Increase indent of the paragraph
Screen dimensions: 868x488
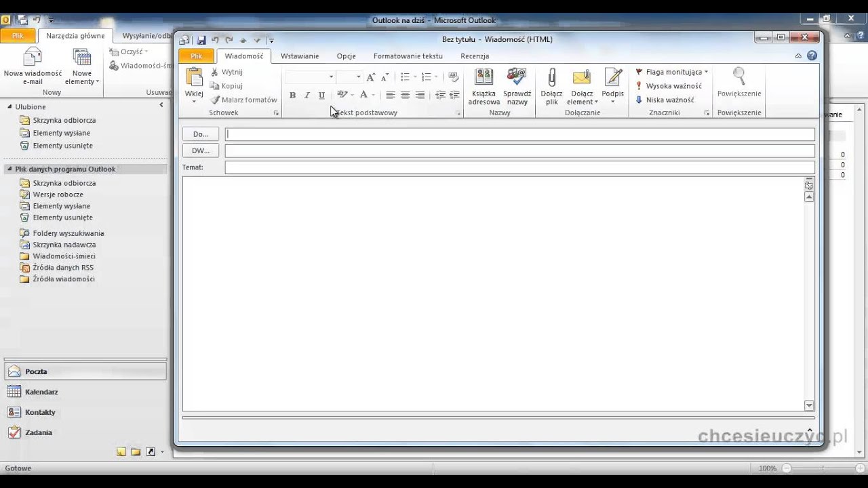(454, 95)
